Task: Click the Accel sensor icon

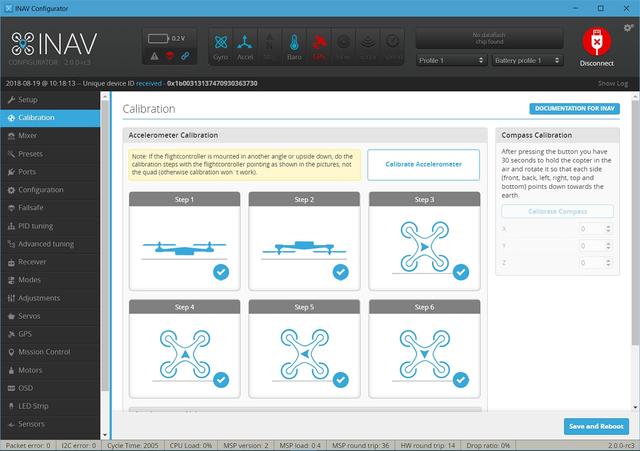Action: [245, 42]
